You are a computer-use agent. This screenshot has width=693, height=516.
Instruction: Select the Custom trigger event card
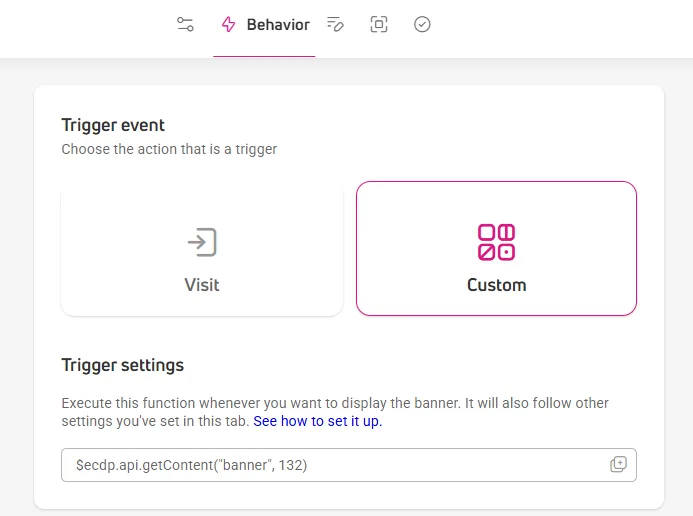tap(496, 249)
